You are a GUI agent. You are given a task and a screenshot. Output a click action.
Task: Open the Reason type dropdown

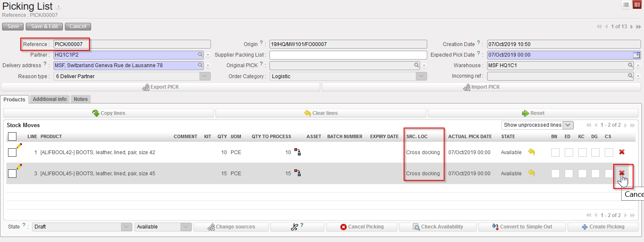pos(205,76)
